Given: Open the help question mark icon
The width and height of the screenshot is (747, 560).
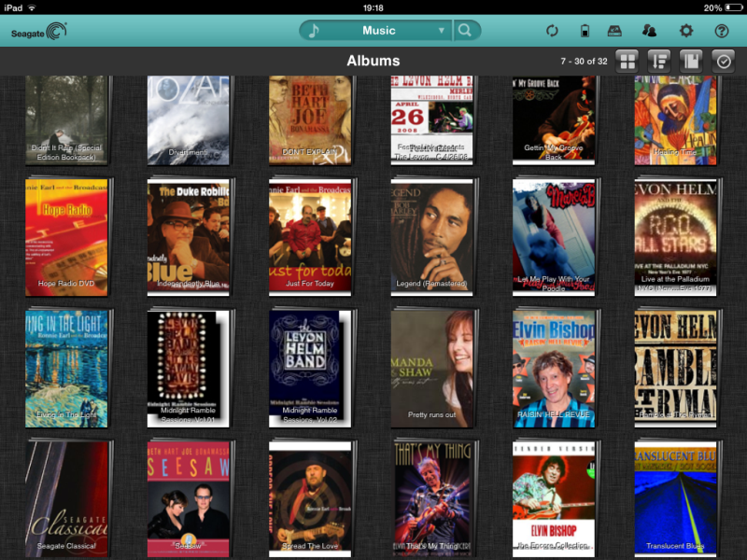Looking at the screenshot, I should tap(722, 31).
